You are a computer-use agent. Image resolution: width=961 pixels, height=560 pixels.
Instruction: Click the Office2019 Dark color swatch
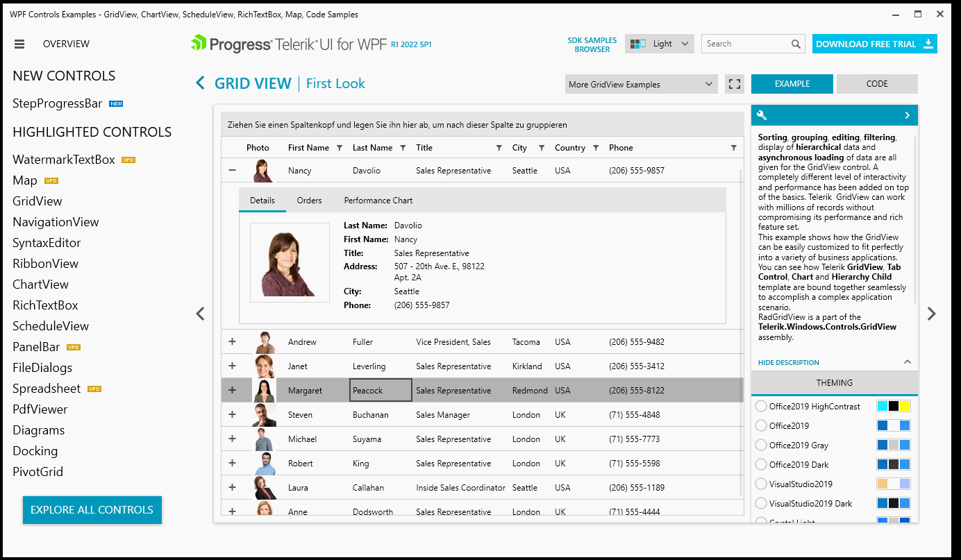(x=894, y=465)
